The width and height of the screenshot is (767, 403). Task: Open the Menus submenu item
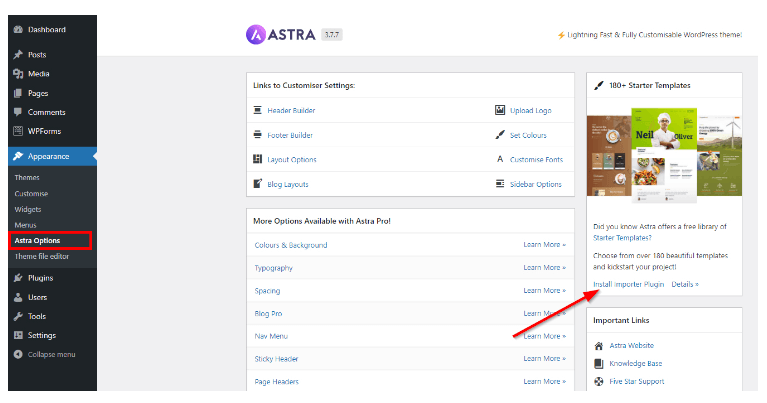(x=25, y=225)
